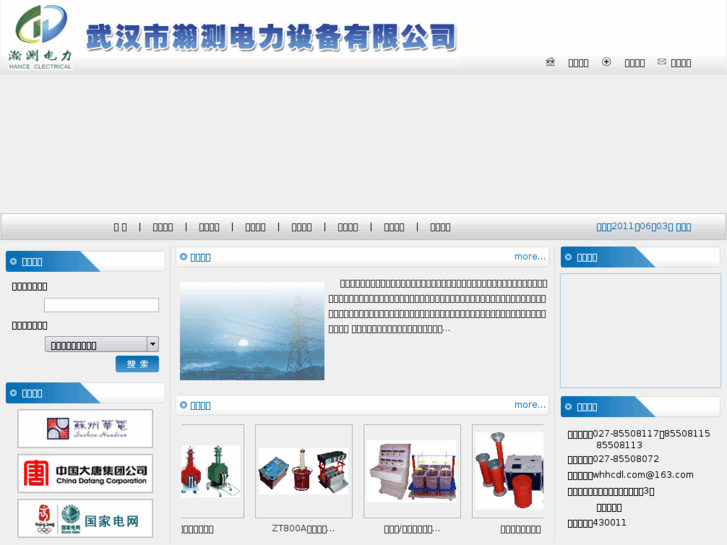
Task: Select the two-character home item in navigation bar
Action: click(x=120, y=227)
